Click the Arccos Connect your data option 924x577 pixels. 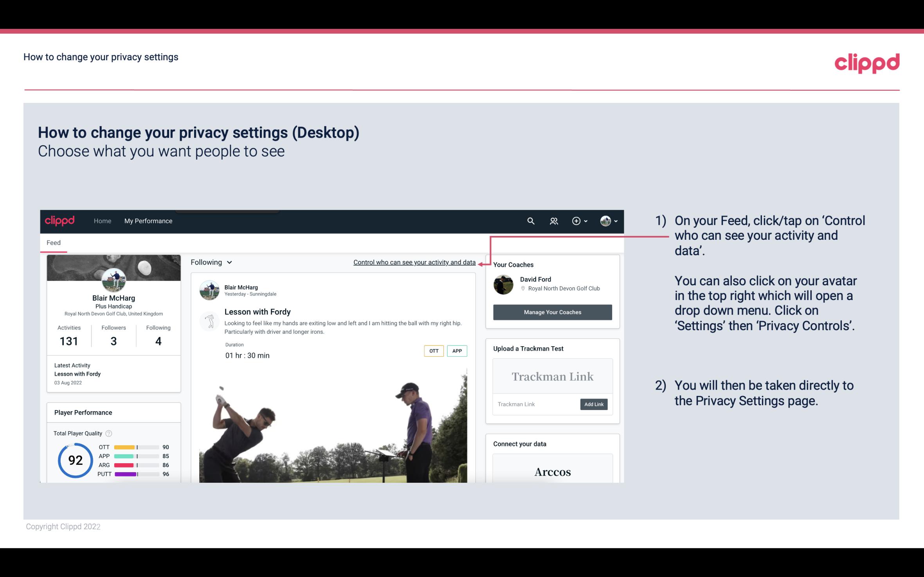(x=553, y=471)
